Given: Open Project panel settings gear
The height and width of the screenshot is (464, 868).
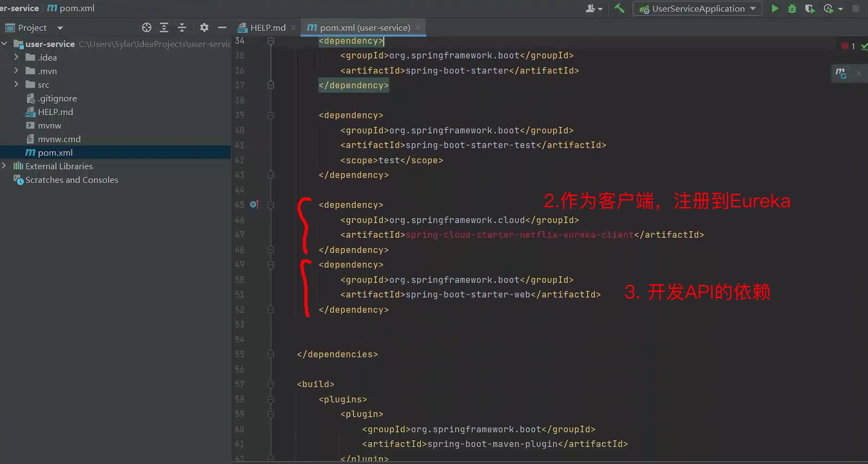Looking at the screenshot, I should click(x=204, y=28).
